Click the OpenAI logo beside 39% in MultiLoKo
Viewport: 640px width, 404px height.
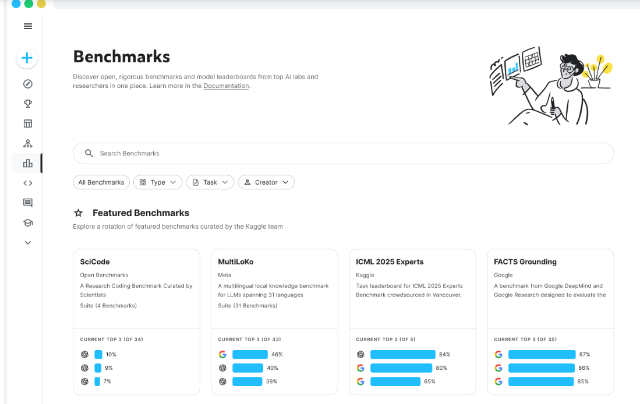point(222,382)
